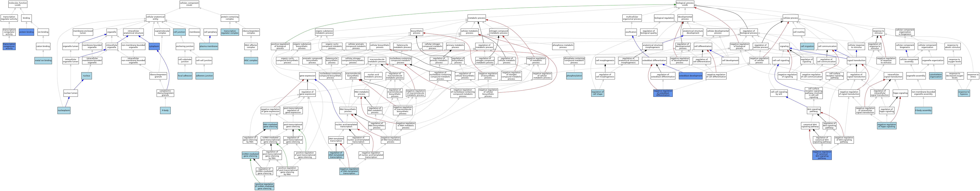Screen dimensions: 980x191
Task: Click the 'nuclear lumen' node
Action: [70, 93]
